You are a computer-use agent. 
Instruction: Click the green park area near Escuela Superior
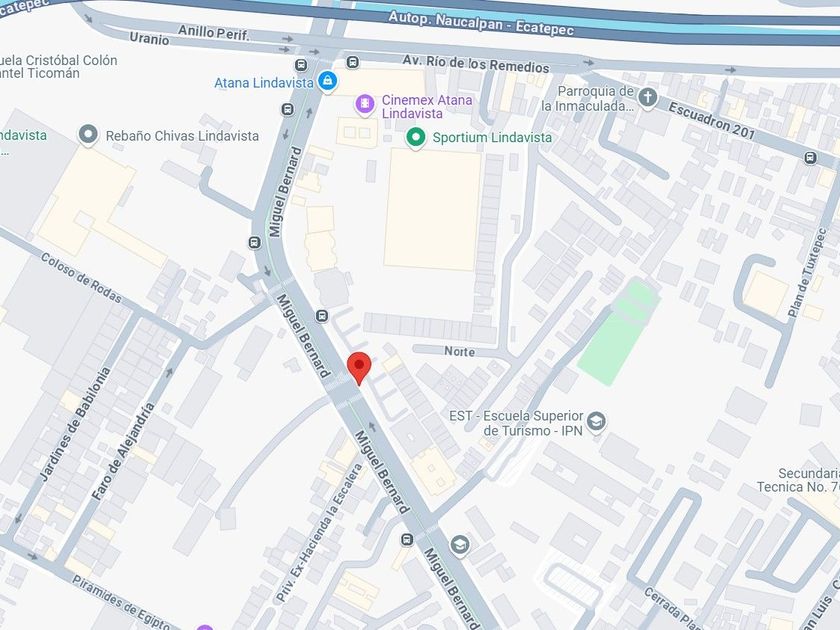[618, 332]
